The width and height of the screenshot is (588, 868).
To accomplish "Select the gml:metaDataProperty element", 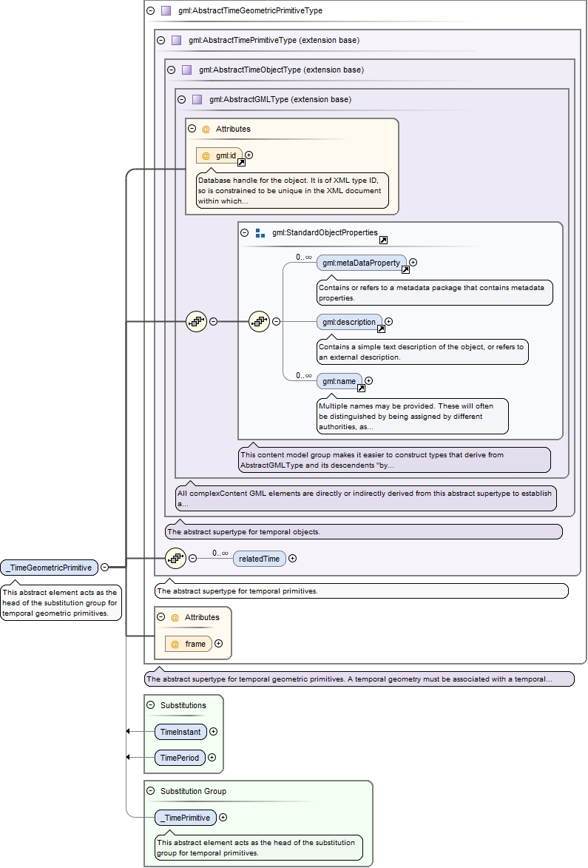I will [x=362, y=263].
